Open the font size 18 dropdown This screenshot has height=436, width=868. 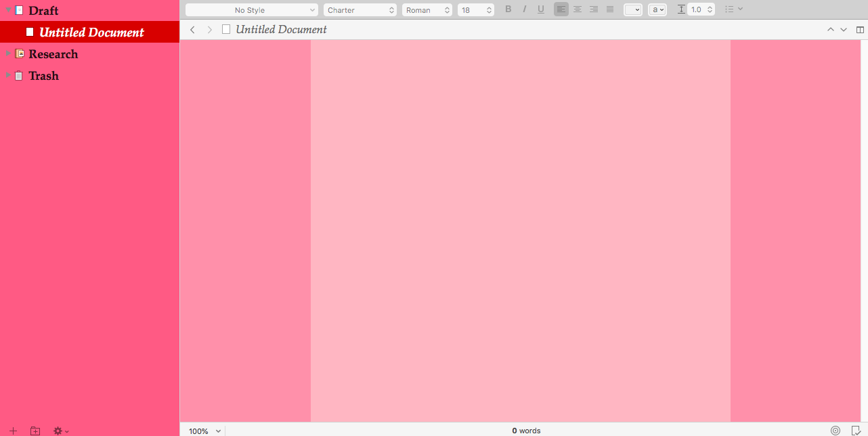click(x=476, y=9)
